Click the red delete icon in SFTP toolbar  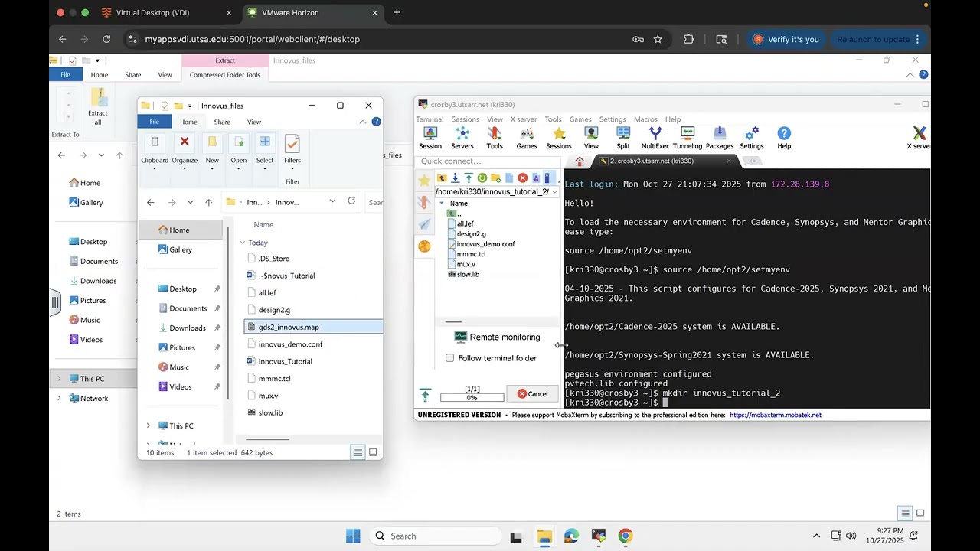coord(523,178)
